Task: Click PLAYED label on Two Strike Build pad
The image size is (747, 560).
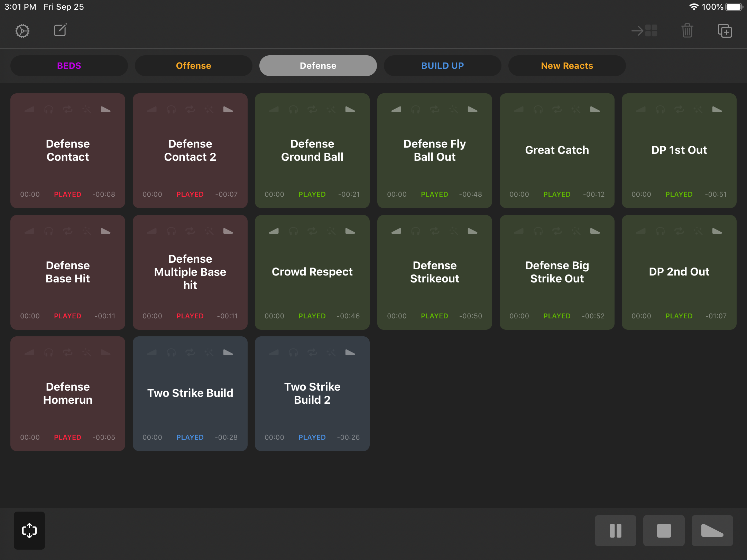Action: [190, 437]
